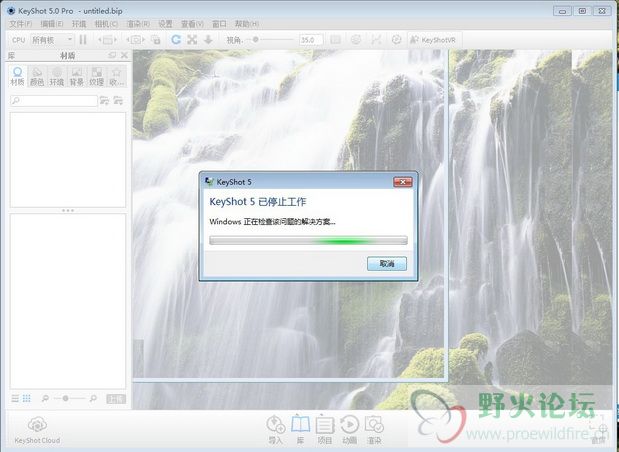
Task: Click the round icon left of KeyShotVR
Action: 396,40
